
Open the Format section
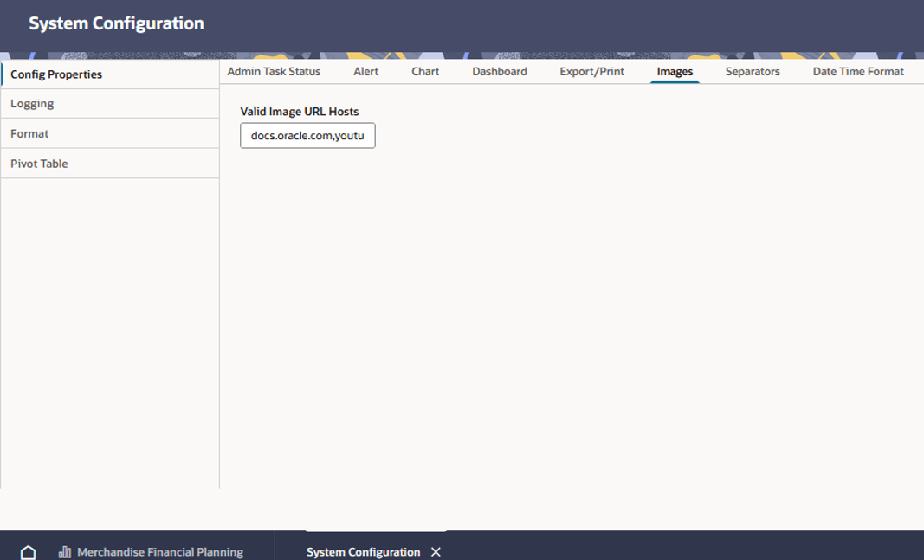[x=110, y=133]
